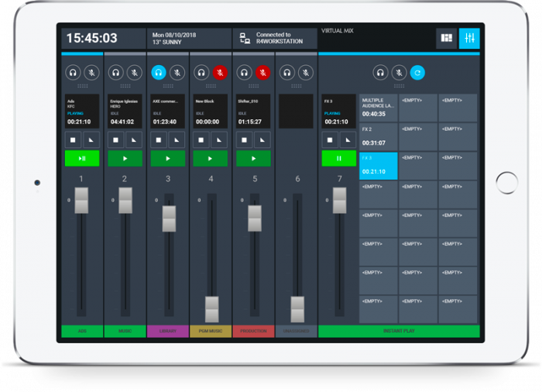Unmute the red microphone on channel 5
Image resolution: width=542 pixels, height=392 pixels.
(x=263, y=73)
